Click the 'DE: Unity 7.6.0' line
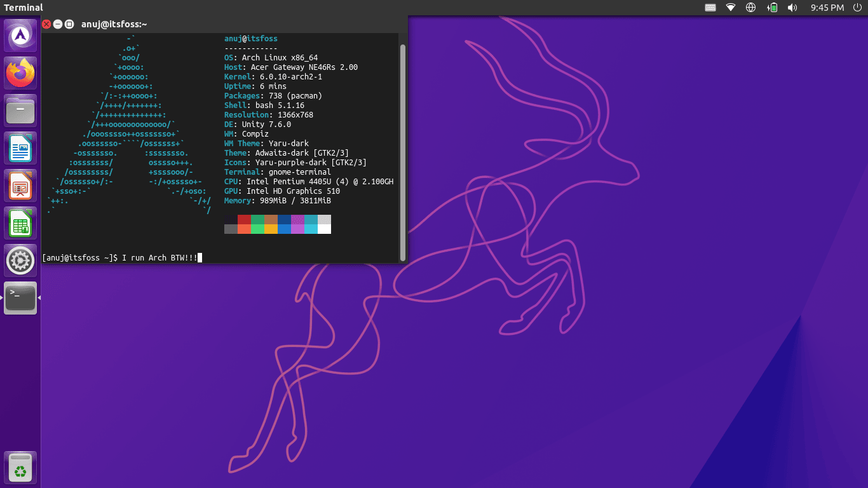The width and height of the screenshot is (868, 488). click(257, 125)
